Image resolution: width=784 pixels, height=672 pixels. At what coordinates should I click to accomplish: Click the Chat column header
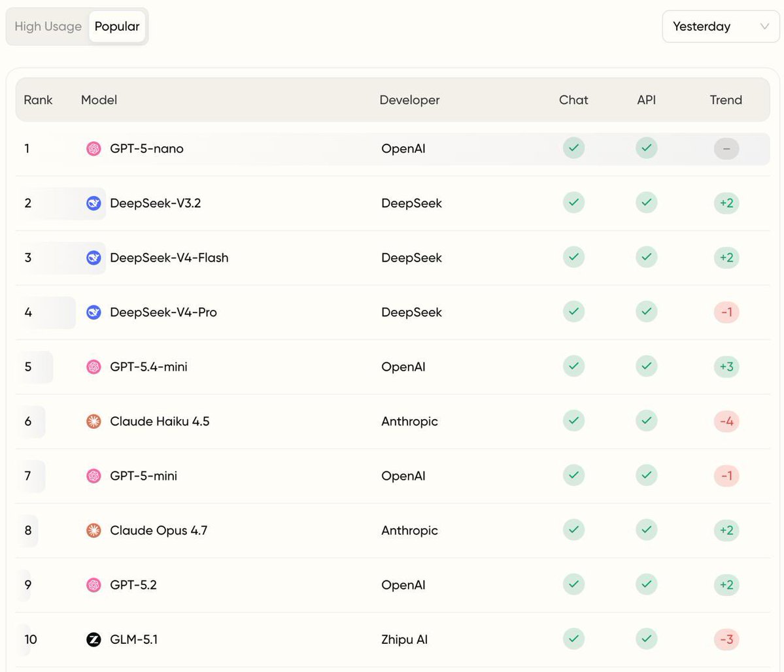click(573, 100)
